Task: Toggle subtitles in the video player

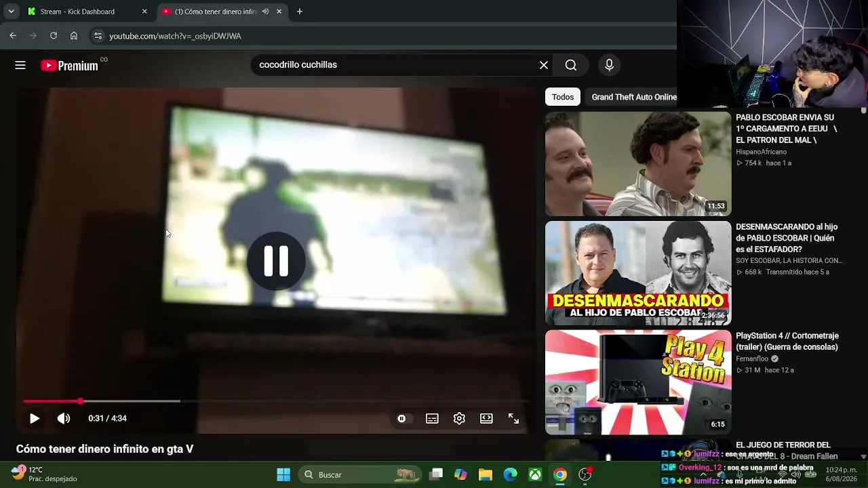Action: pos(432,419)
